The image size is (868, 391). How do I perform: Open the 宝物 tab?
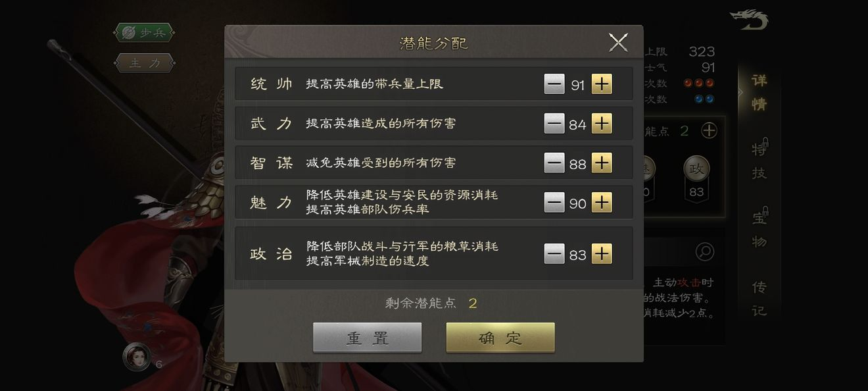click(759, 229)
